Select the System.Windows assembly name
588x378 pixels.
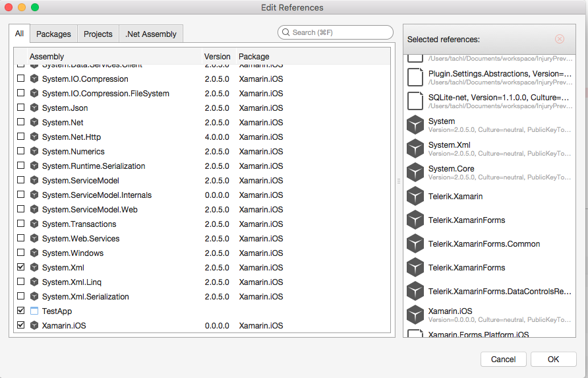click(x=73, y=253)
